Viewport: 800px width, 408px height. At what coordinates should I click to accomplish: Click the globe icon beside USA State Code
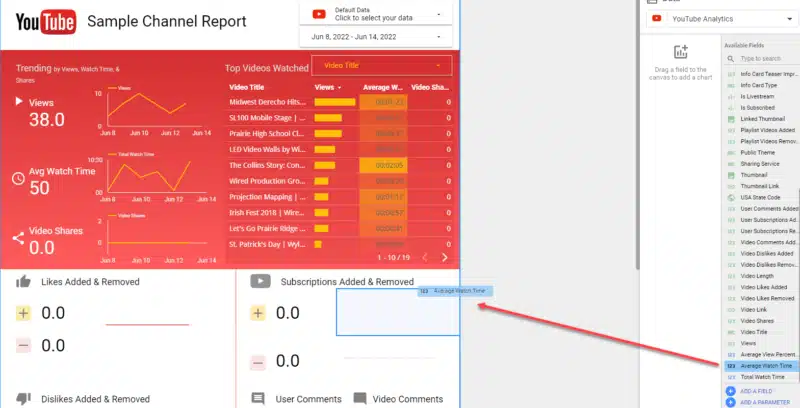click(731, 197)
